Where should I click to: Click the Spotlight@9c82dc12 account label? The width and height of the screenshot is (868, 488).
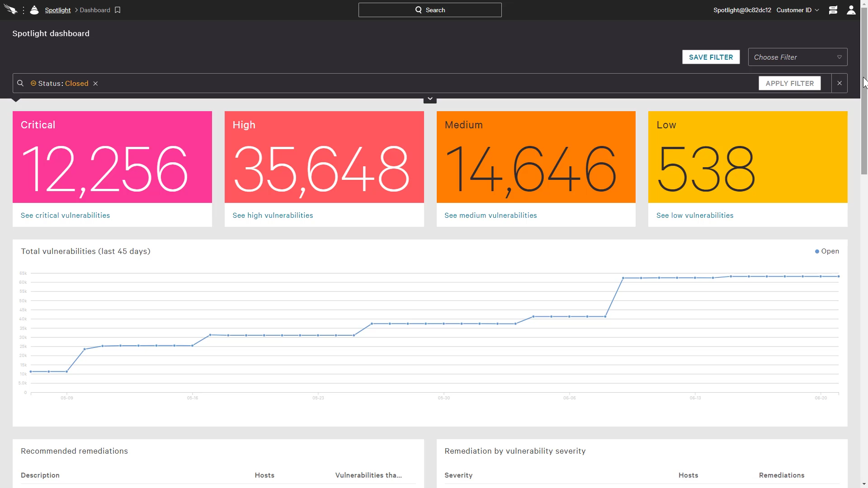pyautogui.click(x=742, y=10)
